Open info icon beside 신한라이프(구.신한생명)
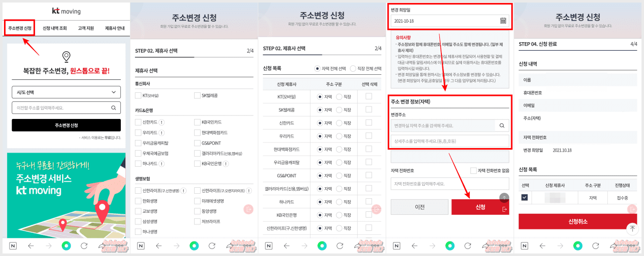 (184, 191)
